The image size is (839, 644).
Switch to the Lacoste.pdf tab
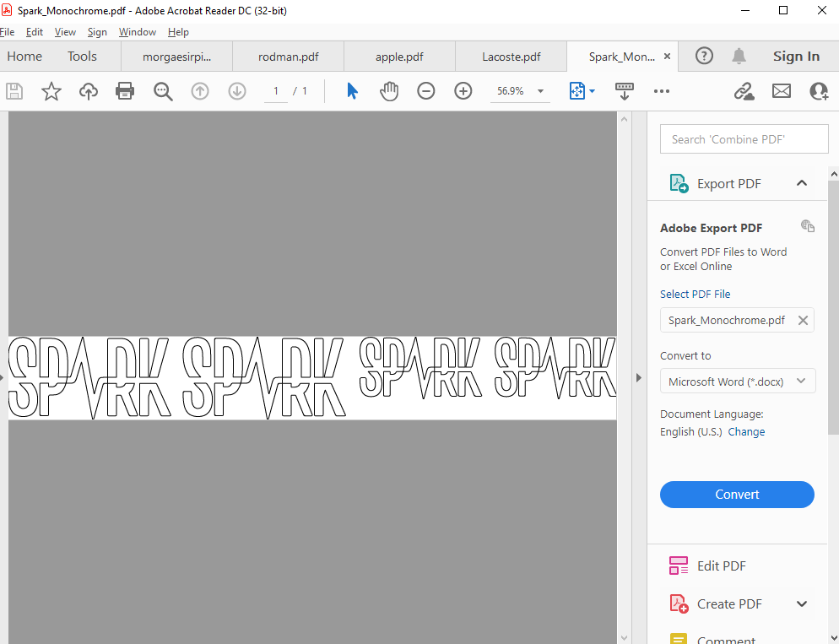[511, 57]
